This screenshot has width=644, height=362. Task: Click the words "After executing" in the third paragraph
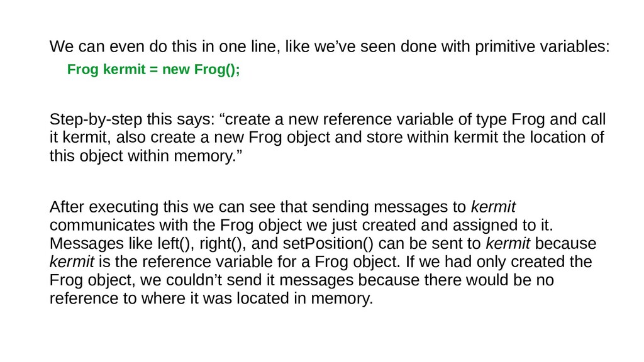[x=104, y=207]
